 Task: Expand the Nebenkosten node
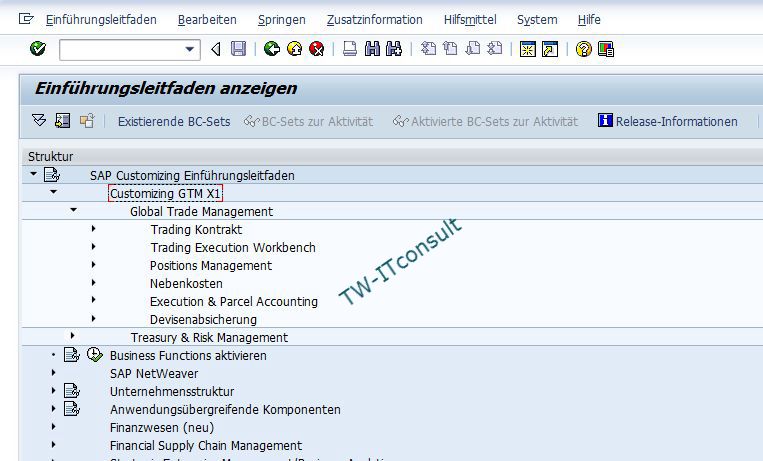point(93,282)
